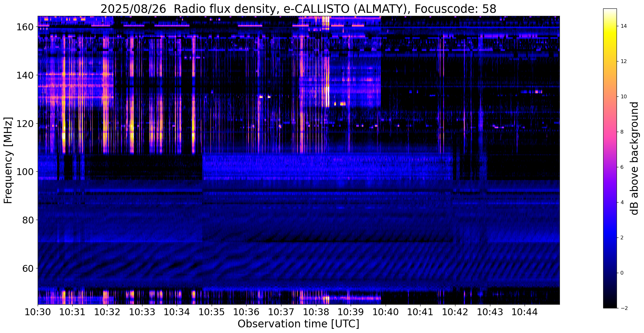Click the colorbar tick label 2
This screenshot has width=644, height=333.
(x=622, y=238)
